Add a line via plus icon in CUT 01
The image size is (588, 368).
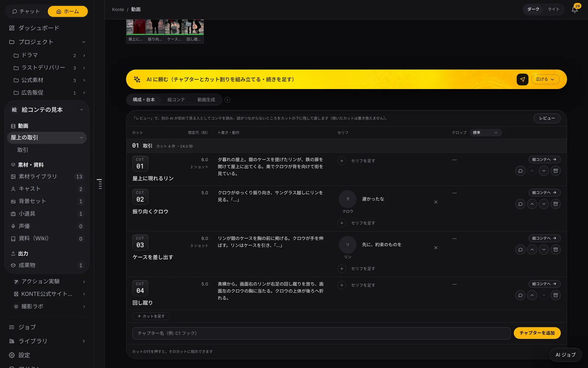click(342, 161)
